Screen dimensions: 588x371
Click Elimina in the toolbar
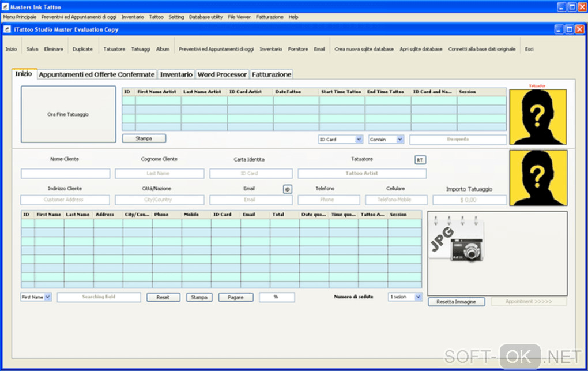coord(54,49)
